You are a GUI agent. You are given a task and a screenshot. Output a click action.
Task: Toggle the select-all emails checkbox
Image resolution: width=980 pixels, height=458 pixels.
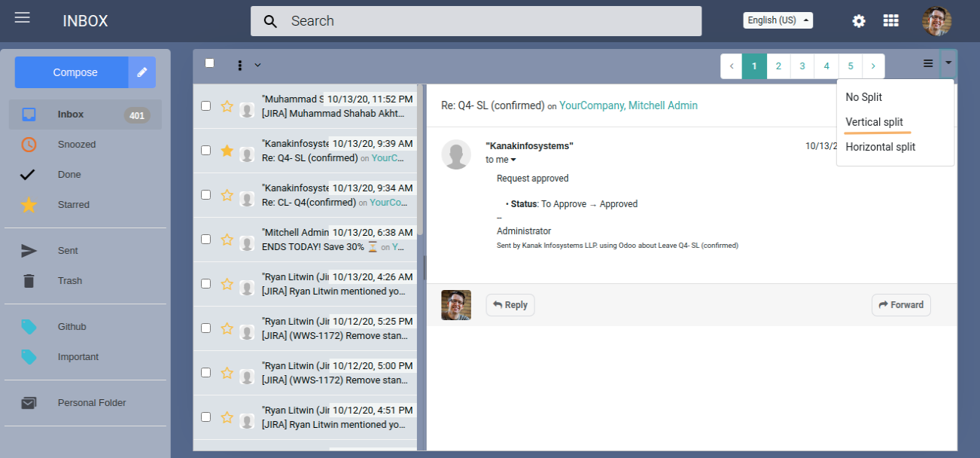pos(209,63)
